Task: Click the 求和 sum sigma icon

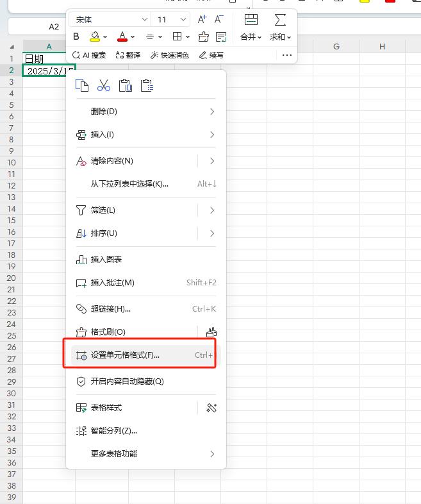Action: (280, 20)
